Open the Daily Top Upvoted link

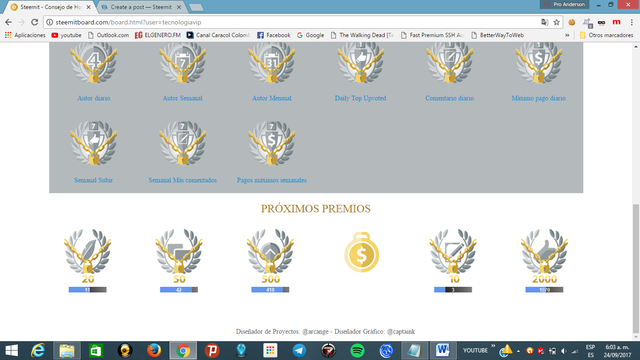tap(360, 98)
